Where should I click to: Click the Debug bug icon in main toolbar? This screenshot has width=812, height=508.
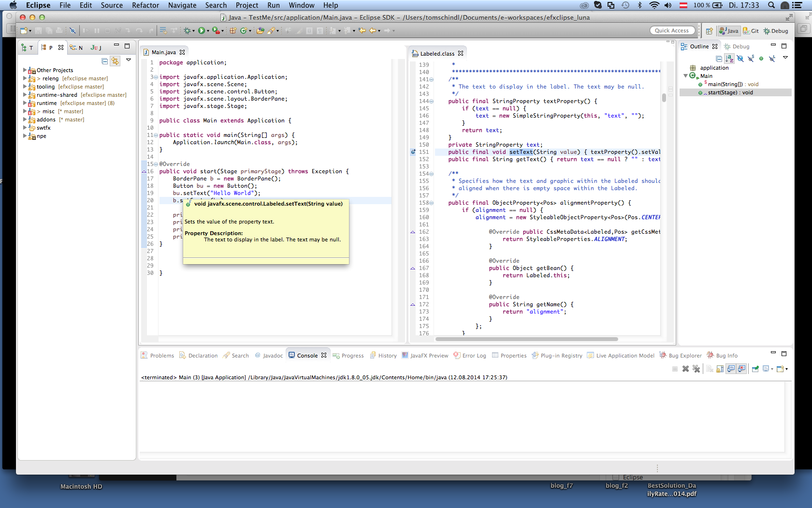tap(187, 30)
